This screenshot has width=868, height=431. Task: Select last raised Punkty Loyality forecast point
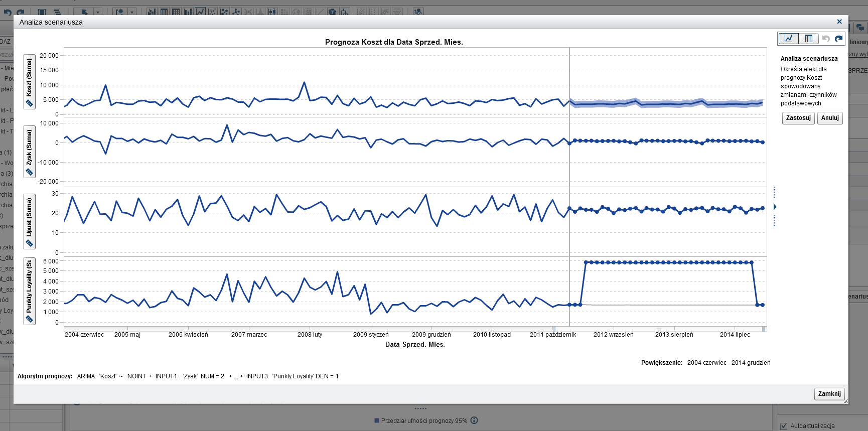[x=752, y=262]
